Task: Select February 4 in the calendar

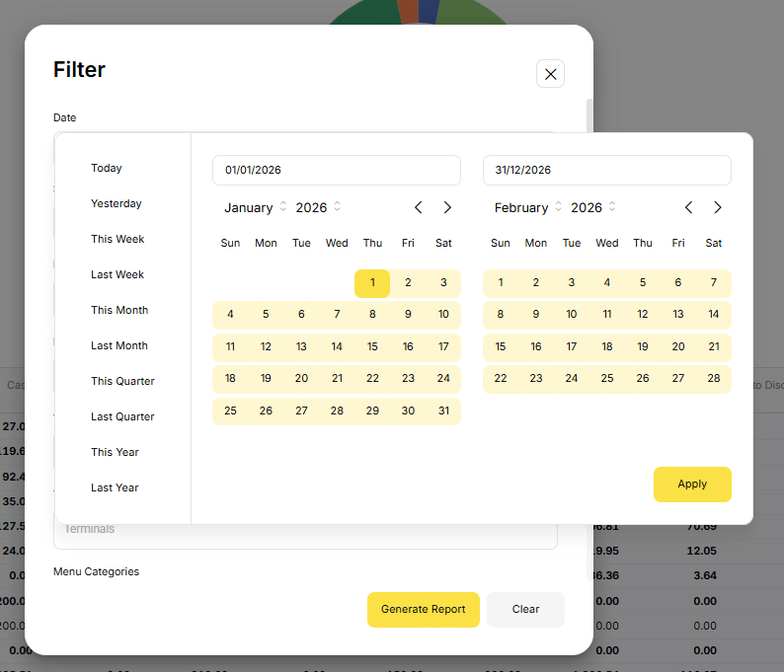Action: click(x=607, y=283)
